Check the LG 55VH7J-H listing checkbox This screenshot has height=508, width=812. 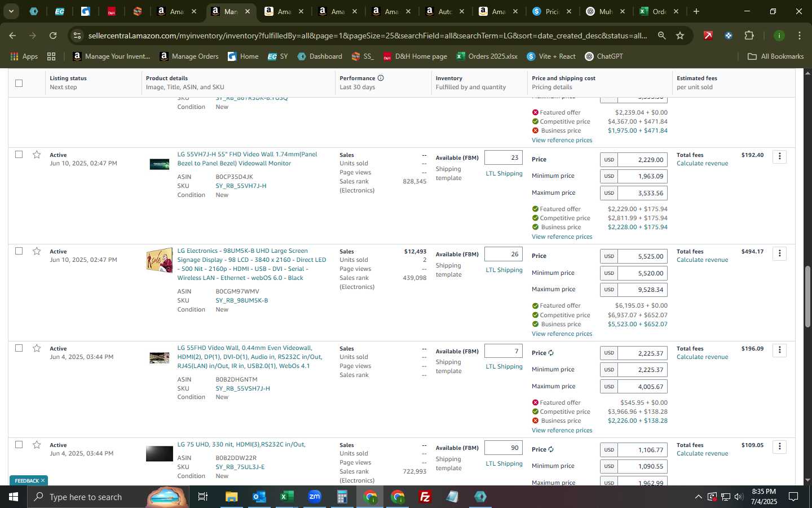(x=19, y=154)
